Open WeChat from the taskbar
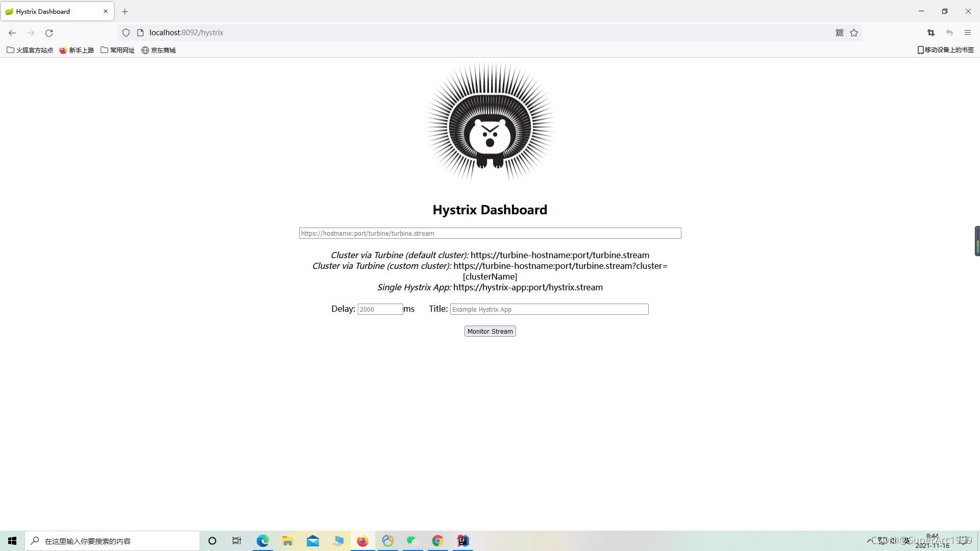The image size is (980, 551). (412, 541)
